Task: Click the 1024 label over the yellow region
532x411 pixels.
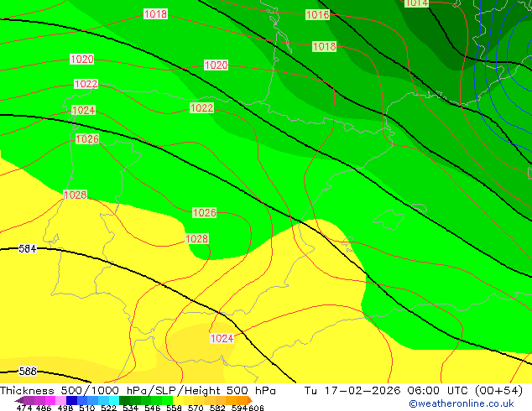Action: (x=222, y=338)
